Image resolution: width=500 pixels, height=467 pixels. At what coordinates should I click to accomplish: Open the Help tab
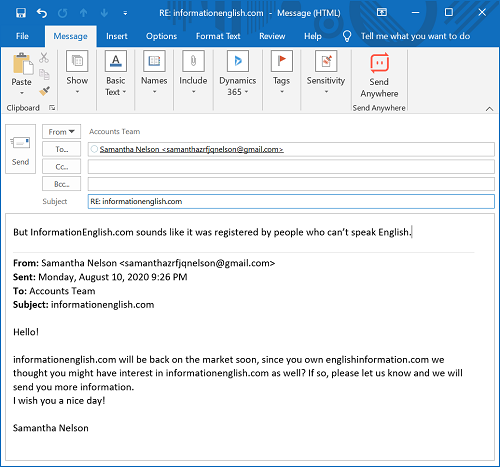(x=313, y=36)
